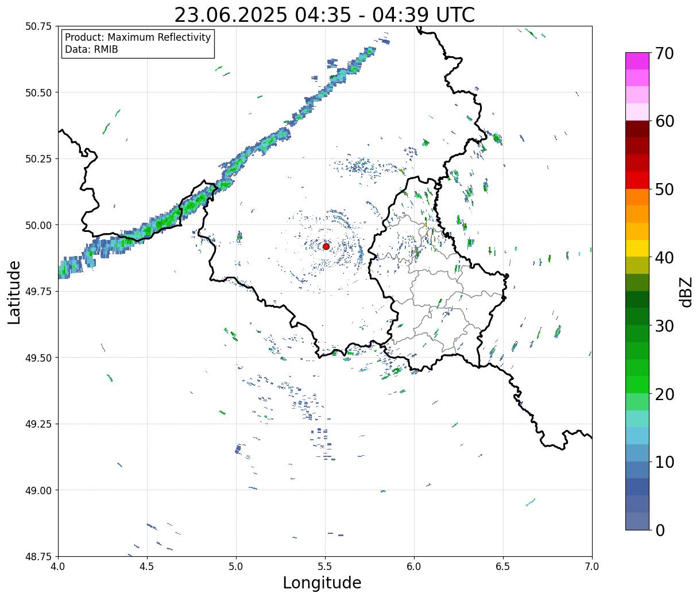The width and height of the screenshot is (700, 597).
Task: Click the orange colorbar swatch just below 50
Action: pos(637,197)
